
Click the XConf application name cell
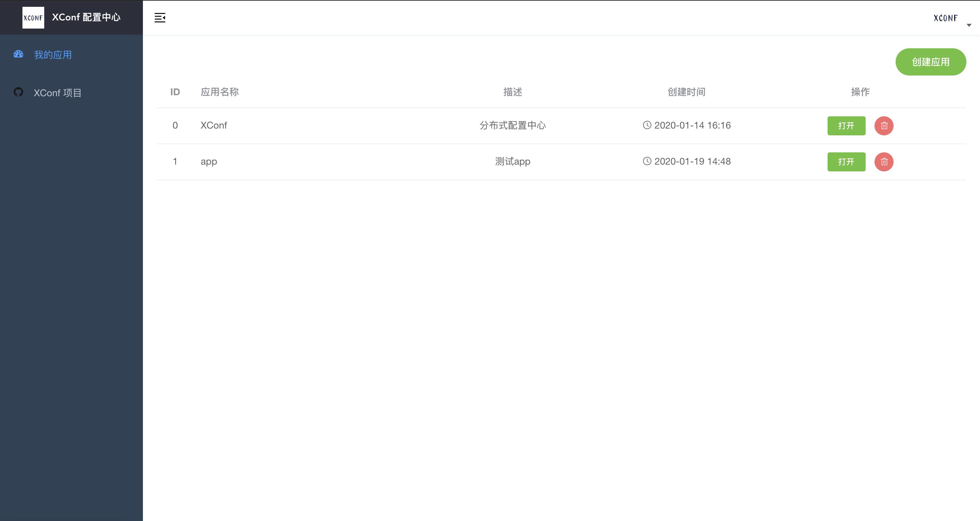coord(214,125)
